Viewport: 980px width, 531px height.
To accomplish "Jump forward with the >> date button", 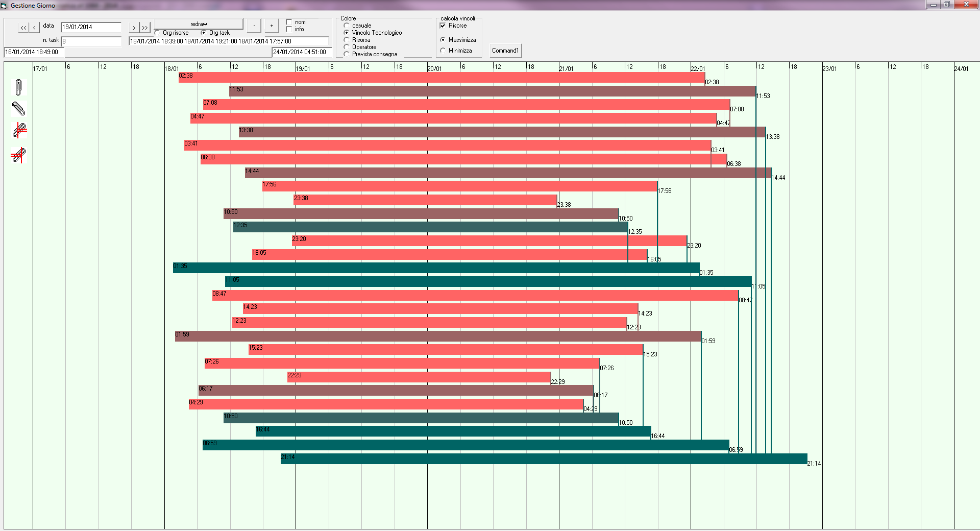I will point(145,28).
